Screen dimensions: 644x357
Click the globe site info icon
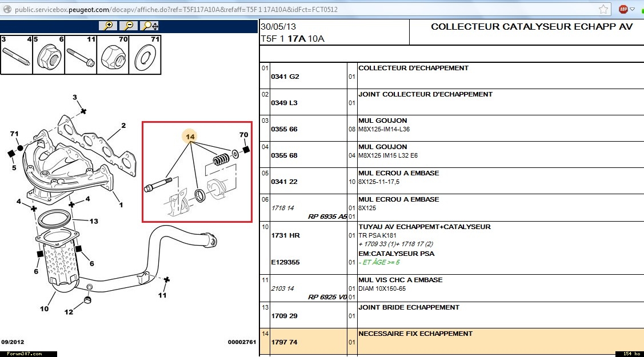click(7, 10)
